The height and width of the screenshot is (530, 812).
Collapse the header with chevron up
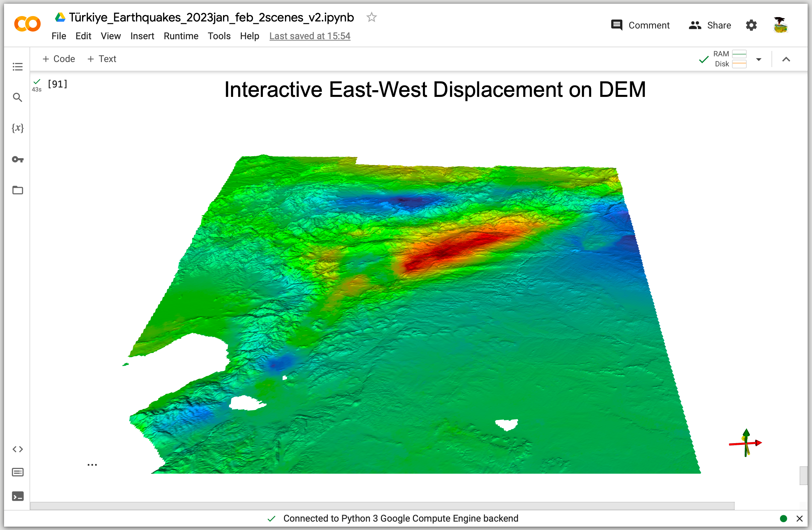pyautogui.click(x=786, y=59)
